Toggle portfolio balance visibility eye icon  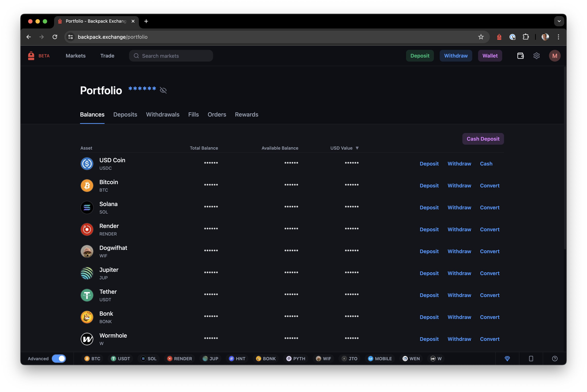tap(163, 90)
